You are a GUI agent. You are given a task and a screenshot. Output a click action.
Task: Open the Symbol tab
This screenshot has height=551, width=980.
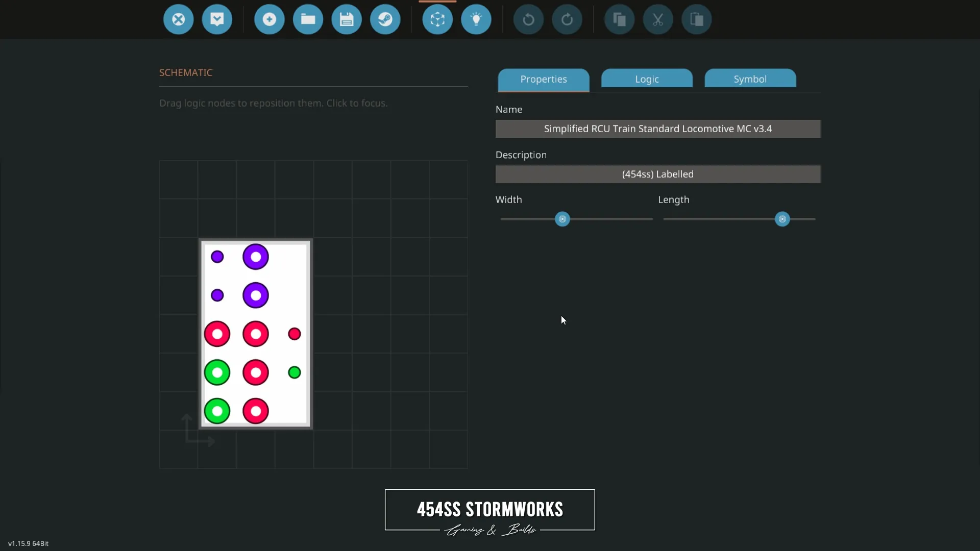click(750, 79)
